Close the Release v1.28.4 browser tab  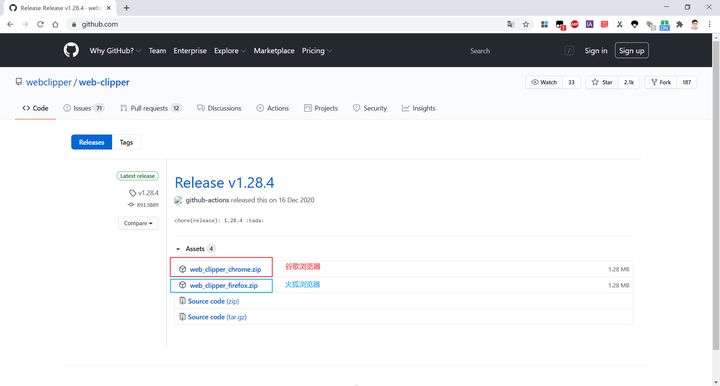[x=109, y=8]
